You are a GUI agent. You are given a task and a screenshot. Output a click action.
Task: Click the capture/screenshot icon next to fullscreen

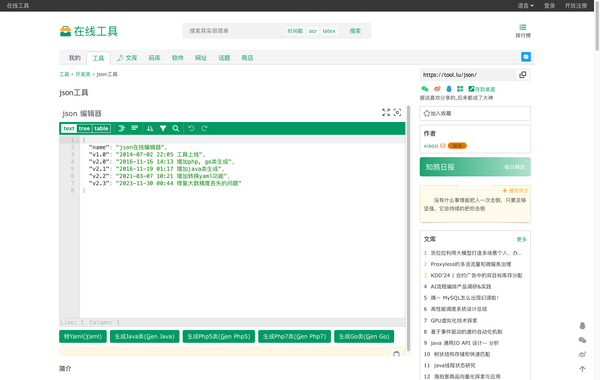[397, 112]
